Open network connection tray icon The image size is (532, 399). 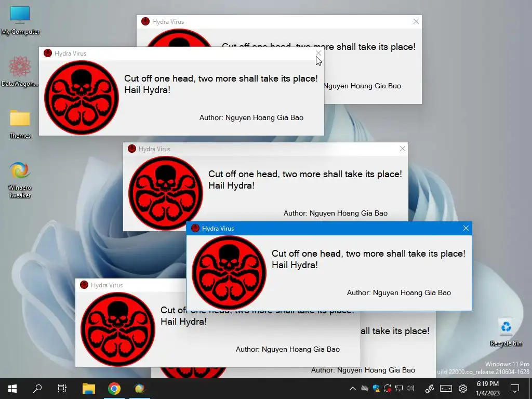coord(399,389)
